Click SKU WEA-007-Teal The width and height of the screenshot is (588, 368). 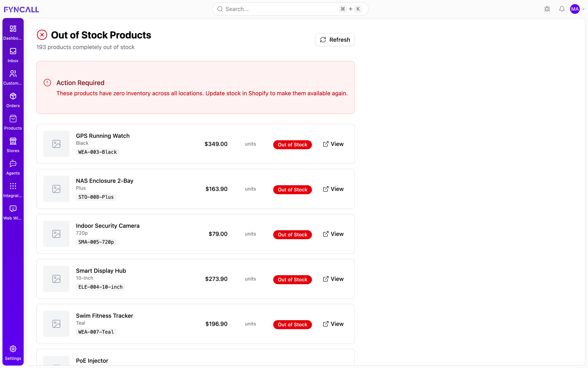[96, 332]
